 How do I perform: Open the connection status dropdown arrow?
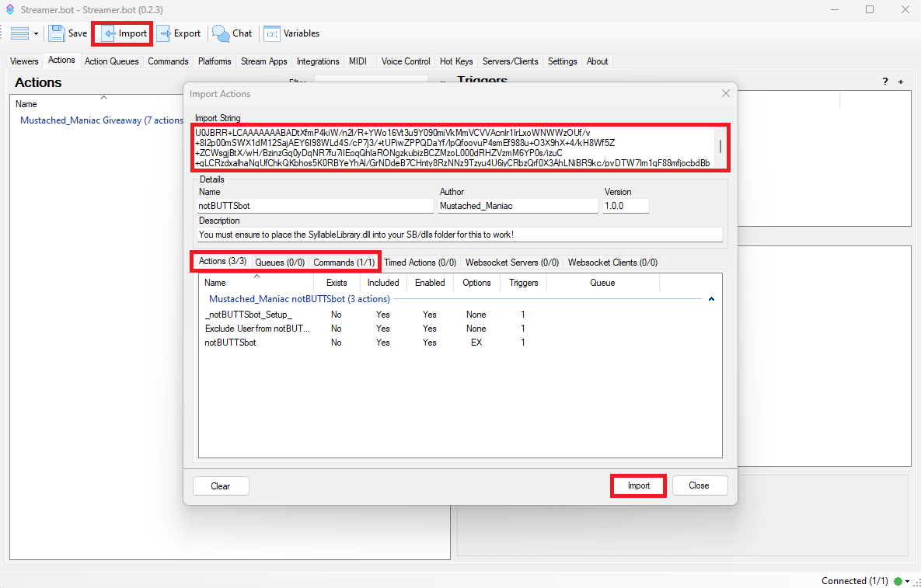(x=907, y=581)
